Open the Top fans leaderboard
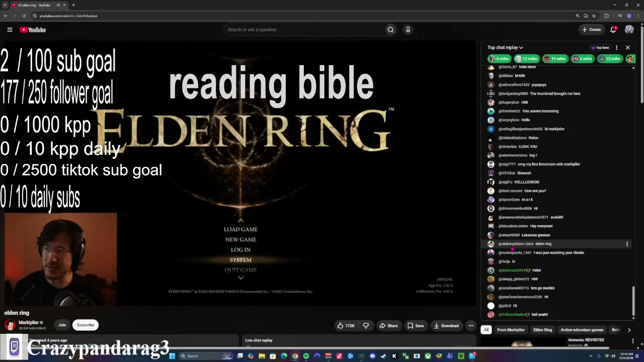 click(x=600, y=48)
